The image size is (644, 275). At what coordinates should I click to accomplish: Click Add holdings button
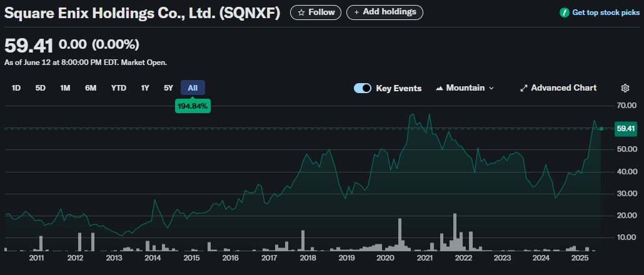coord(385,12)
